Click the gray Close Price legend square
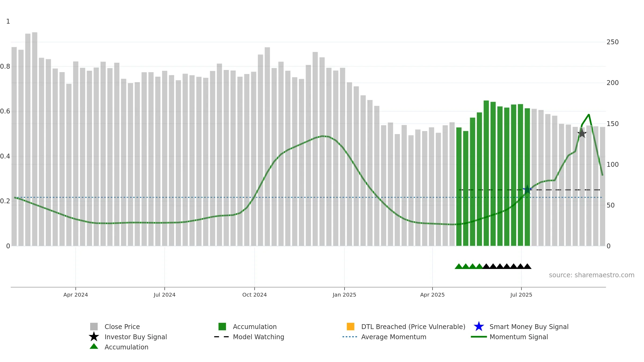The image size is (644, 362). [x=94, y=326]
